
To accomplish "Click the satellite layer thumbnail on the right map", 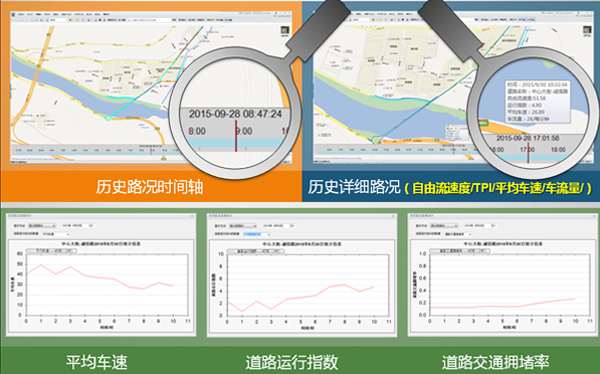I will (x=587, y=30).
